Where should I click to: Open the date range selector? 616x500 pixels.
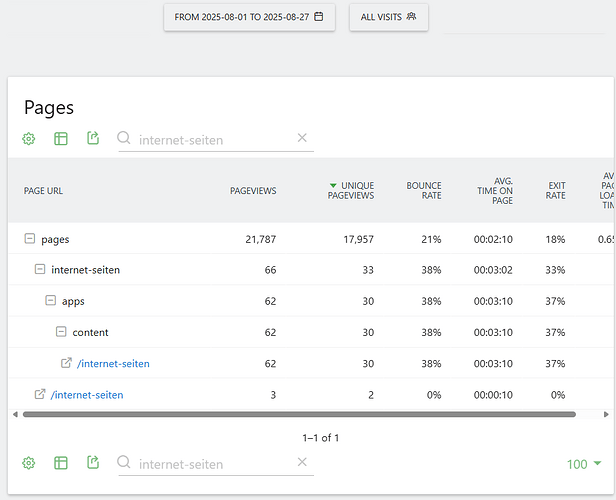click(248, 17)
